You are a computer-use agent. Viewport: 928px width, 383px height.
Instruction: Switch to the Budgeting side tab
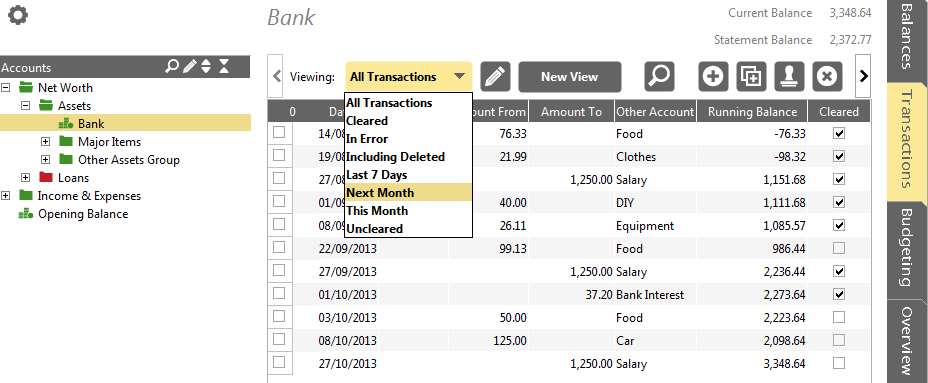[x=907, y=247]
